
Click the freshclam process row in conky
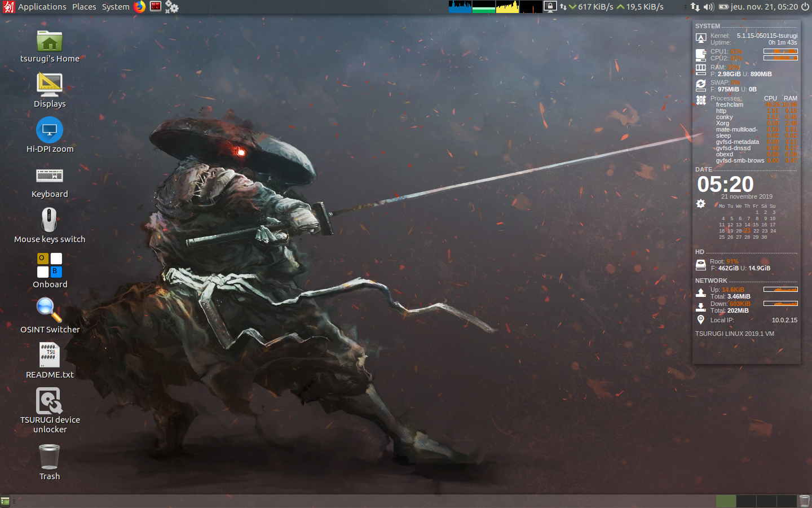[756, 104]
